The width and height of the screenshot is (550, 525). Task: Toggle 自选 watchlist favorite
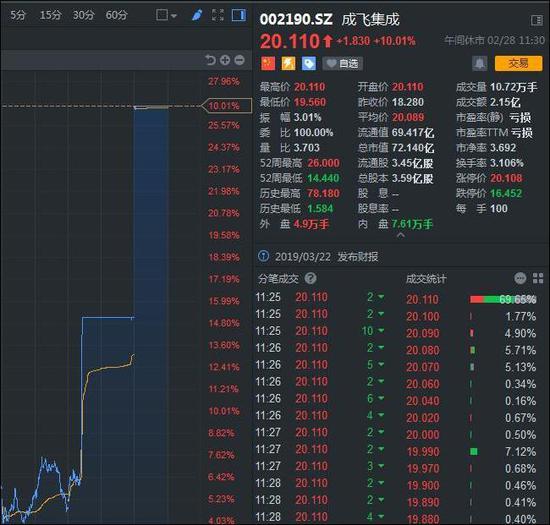[x=342, y=63]
